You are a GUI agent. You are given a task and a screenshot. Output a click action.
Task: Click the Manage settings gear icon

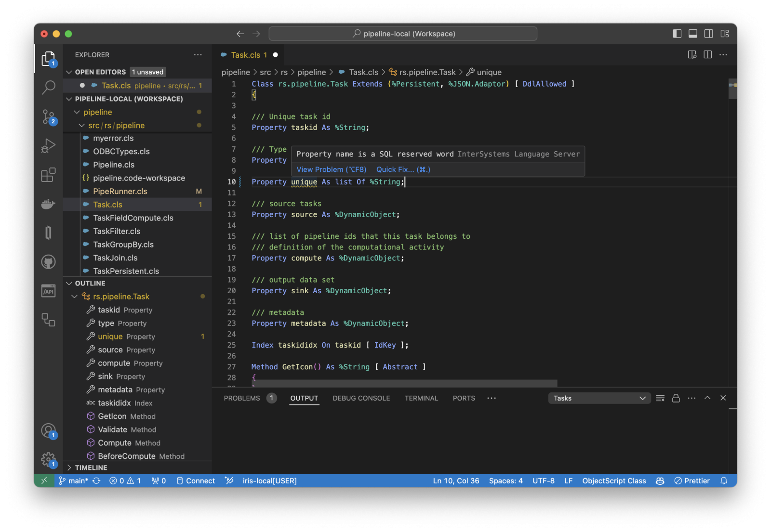[x=49, y=460]
